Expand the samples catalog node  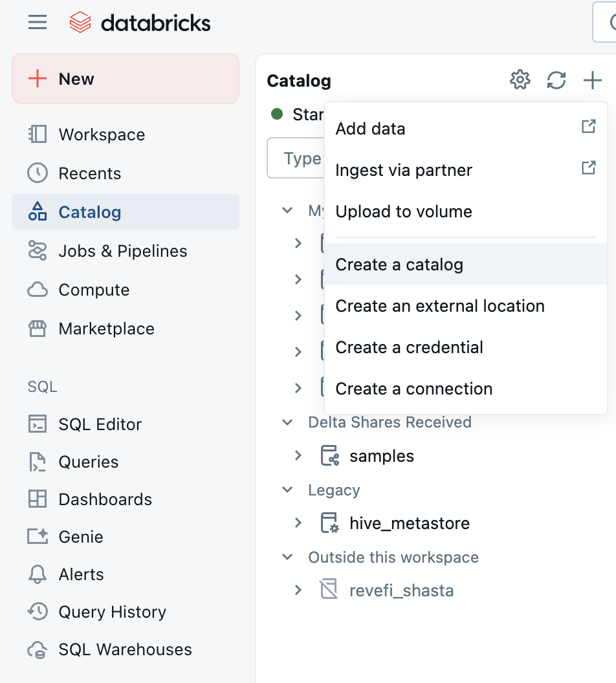[x=298, y=455]
